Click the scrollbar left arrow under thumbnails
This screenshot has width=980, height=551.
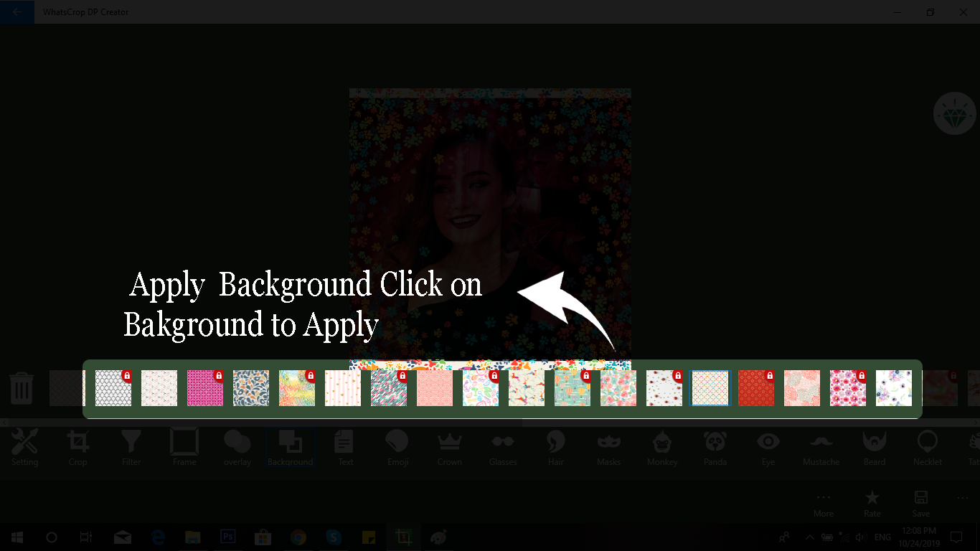4,423
